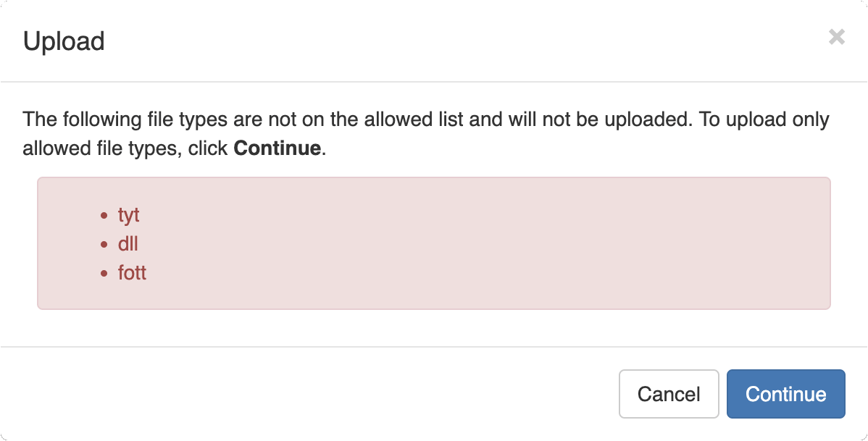Click the bullet next to dll

coord(106,244)
